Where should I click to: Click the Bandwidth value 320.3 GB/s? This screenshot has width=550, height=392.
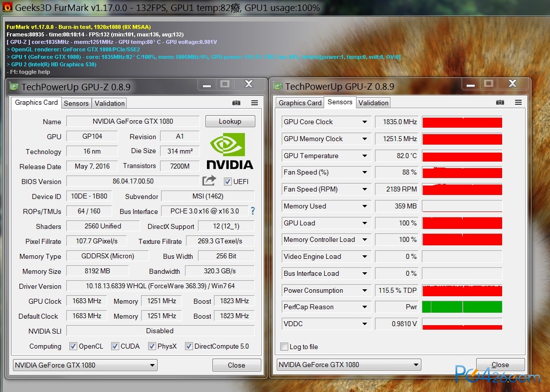[219, 271]
